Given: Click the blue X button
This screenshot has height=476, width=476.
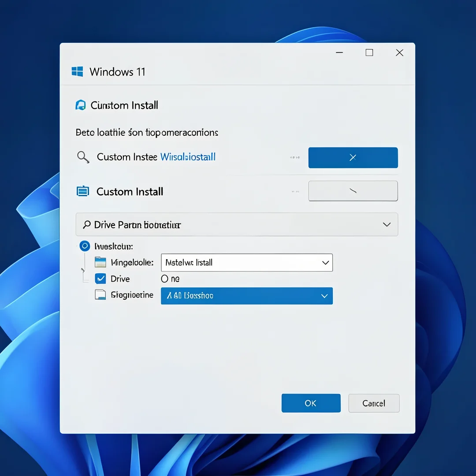Looking at the screenshot, I should coord(353,157).
